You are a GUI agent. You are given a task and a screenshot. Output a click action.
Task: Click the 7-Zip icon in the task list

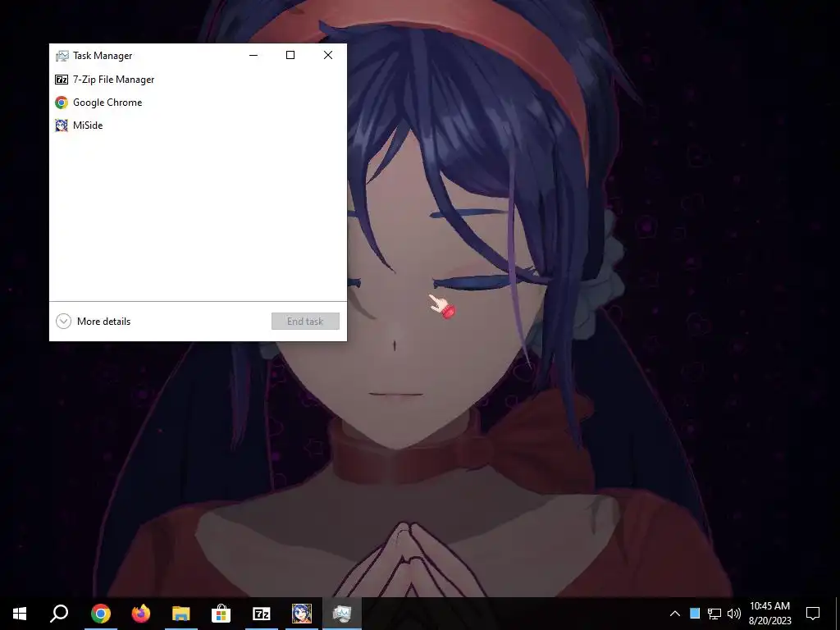[62, 80]
